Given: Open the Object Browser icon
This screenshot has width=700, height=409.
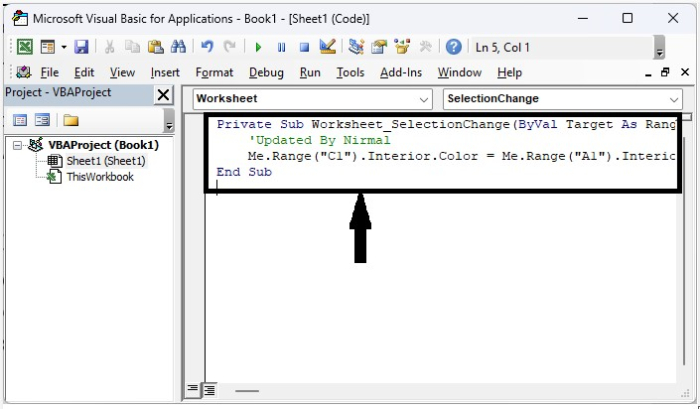Looking at the screenshot, I should [402, 47].
